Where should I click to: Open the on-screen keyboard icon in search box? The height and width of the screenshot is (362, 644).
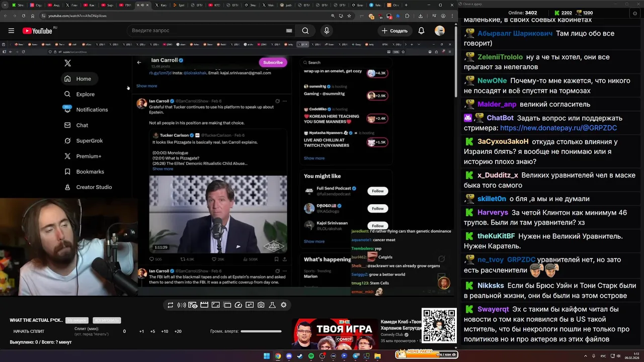point(289,31)
